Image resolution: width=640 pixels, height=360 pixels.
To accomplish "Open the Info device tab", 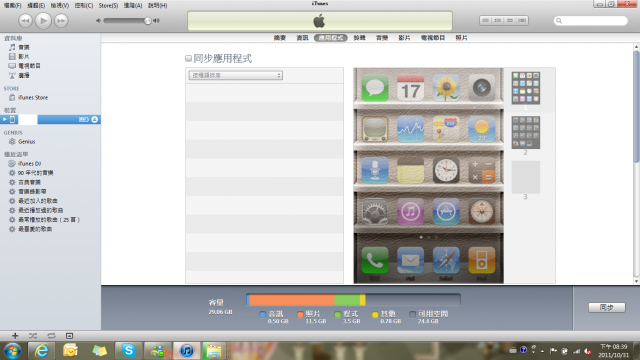I will pyautogui.click(x=302, y=38).
